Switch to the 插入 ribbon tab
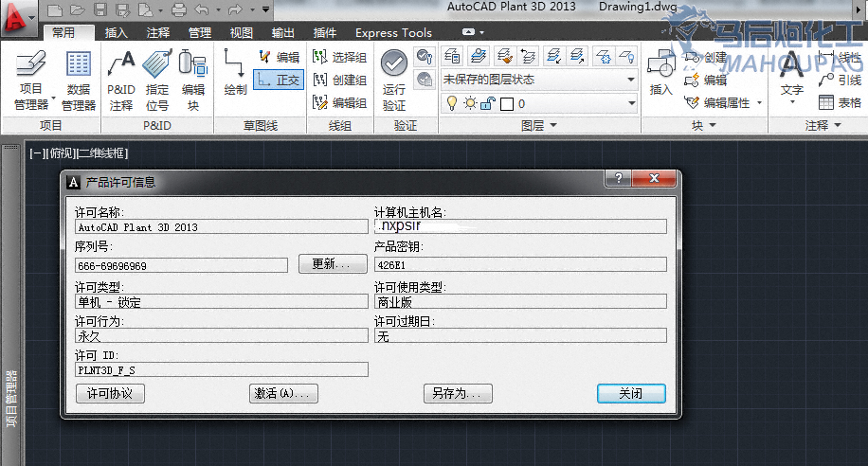Viewport: 868px width, 466px height. coord(117,32)
